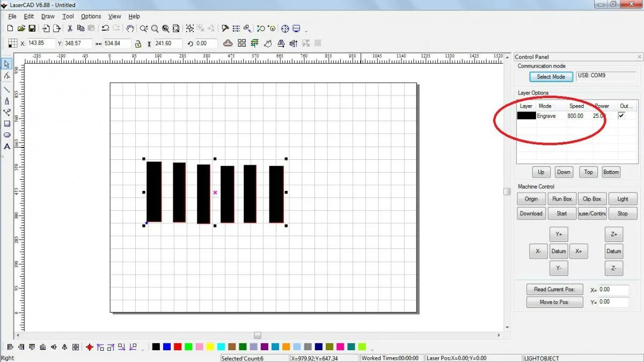Uncheck the layer Output checkbox
Image resolution: width=644 pixels, height=362 pixels.
[621, 115]
